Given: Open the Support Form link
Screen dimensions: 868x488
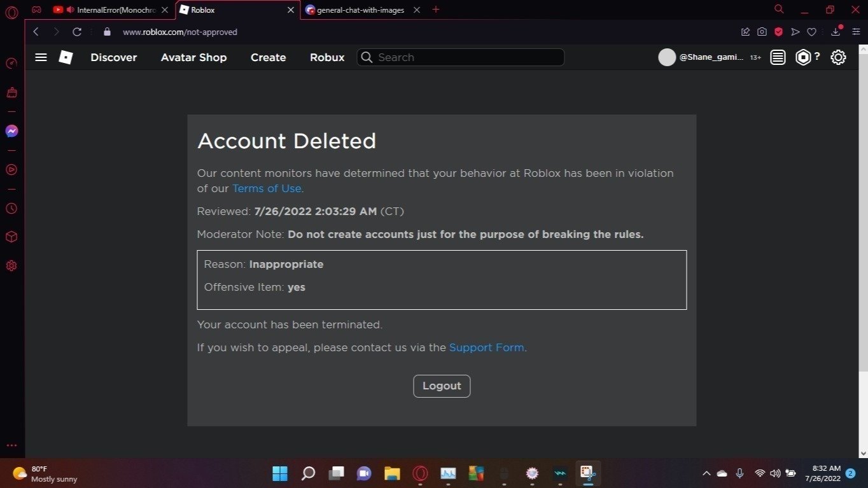Looking at the screenshot, I should 487,347.
